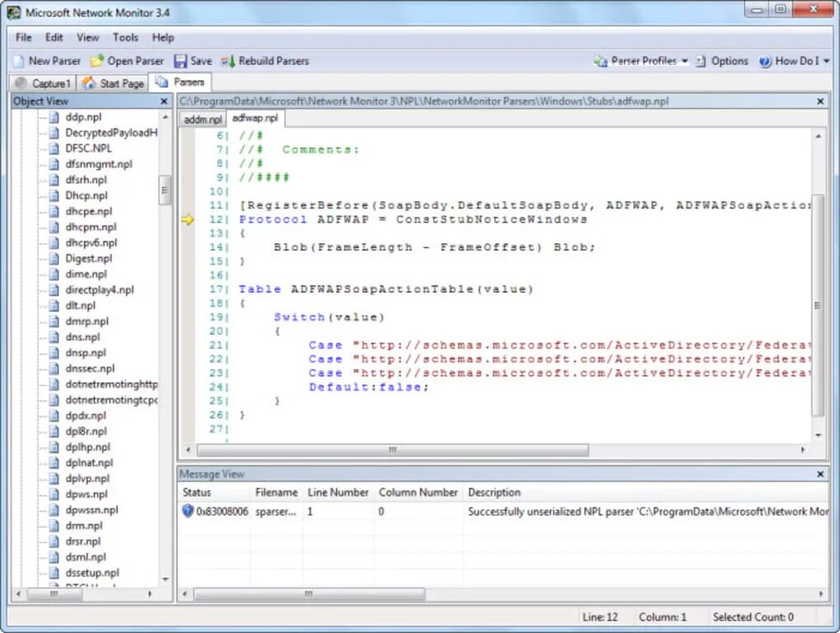This screenshot has width=840, height=633.
Task: Close the Message View panel
Action: 820,474
